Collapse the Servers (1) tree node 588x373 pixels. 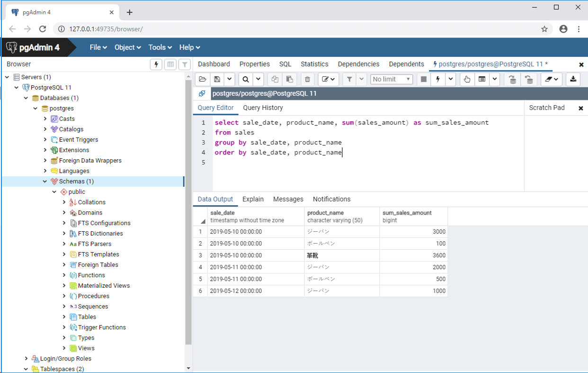(7, 77)
